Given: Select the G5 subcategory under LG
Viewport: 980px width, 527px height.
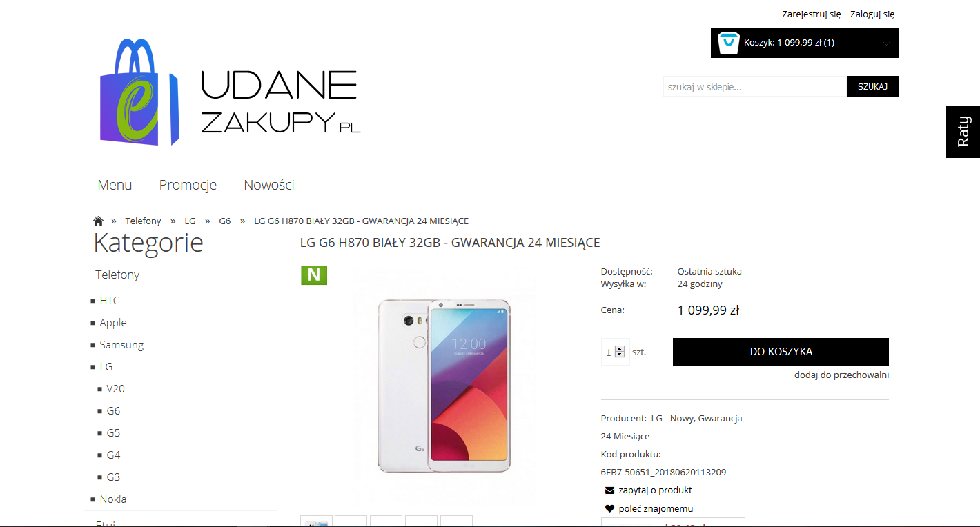Looking at the screenshot, I should [x=113, y=433].
